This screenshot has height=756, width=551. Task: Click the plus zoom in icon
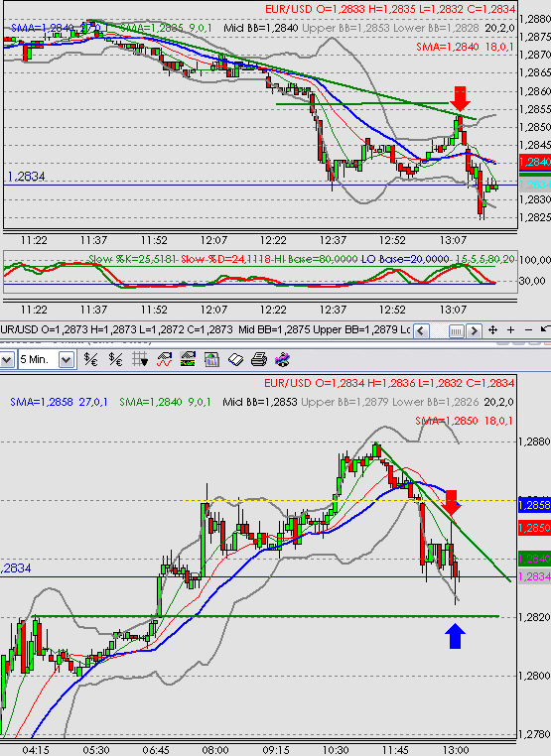(510, 330)
